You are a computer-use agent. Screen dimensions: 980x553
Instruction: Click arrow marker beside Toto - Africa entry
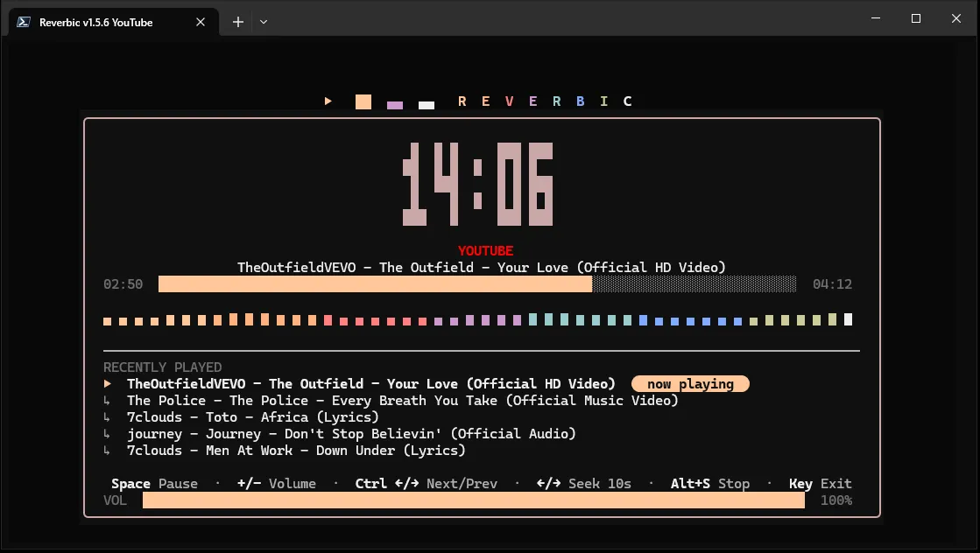pyautogui.click(x=107, y=416)
